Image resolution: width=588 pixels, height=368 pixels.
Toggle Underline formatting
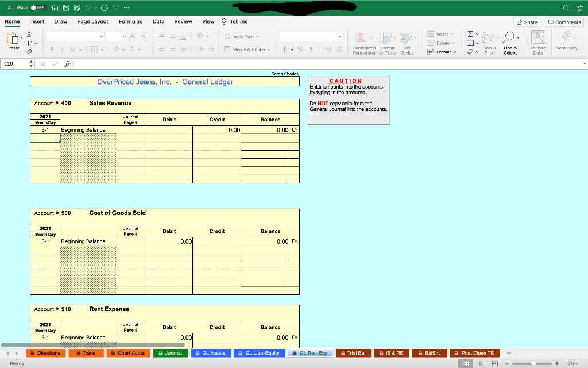[x=73, y=49]
